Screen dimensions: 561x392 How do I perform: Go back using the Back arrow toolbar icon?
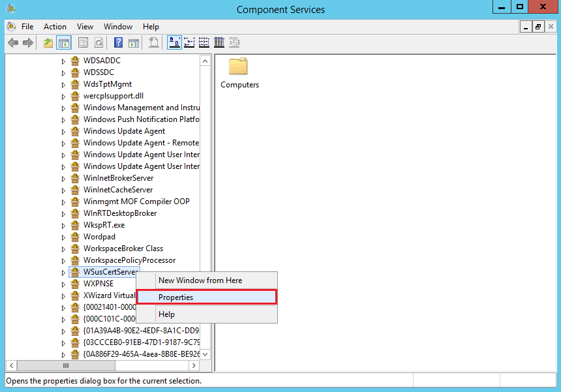coord(13,43)
